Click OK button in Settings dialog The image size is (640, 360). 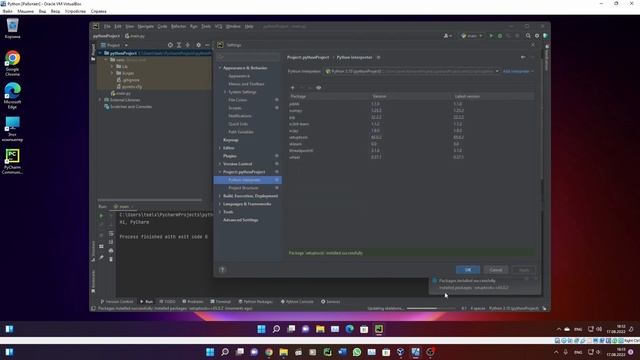point(468,270)
